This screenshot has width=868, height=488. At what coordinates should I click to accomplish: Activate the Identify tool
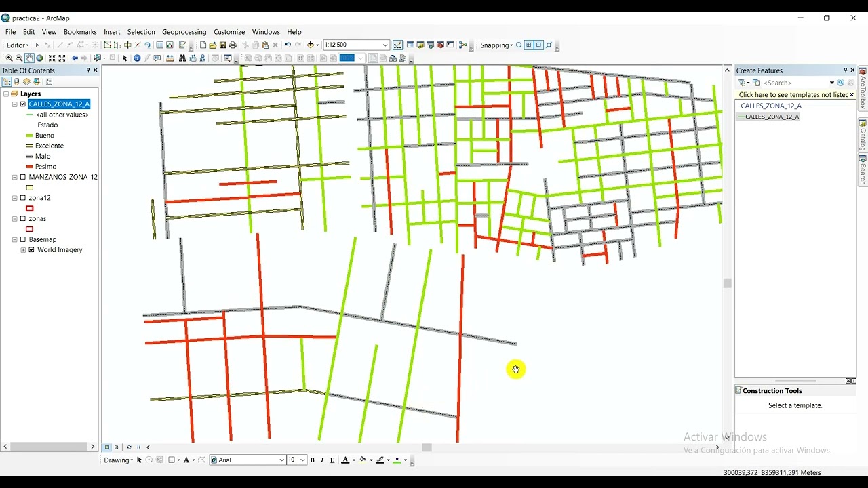pyautogui.click(x=137, y=58)
